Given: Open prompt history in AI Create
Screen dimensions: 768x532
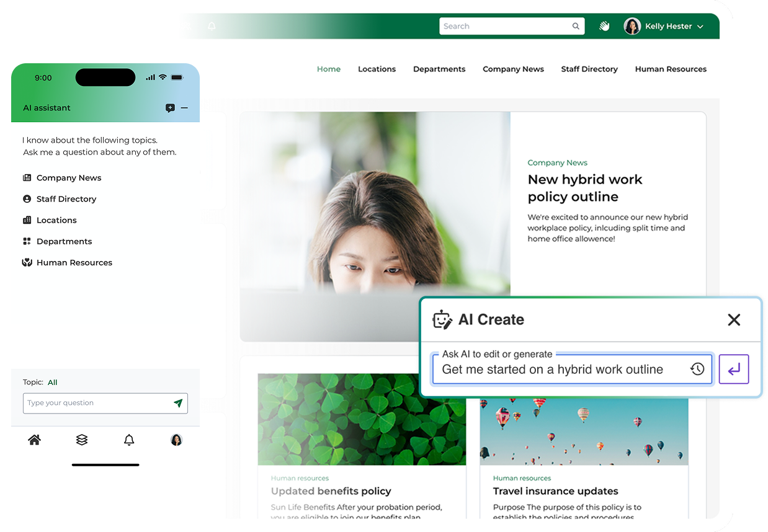Looking at the screenshot, I should pos(697,369).
